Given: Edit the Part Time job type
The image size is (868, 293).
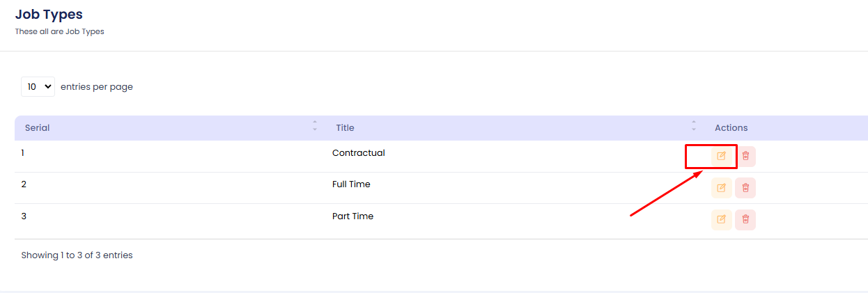Looking at the screenshot, I should click(721, 219).
